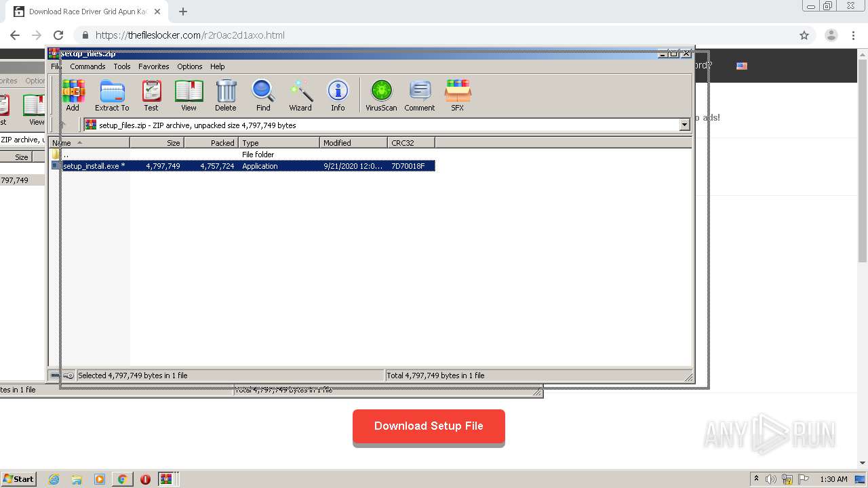Click the thefileslocker.com address bar

point(434,35)
